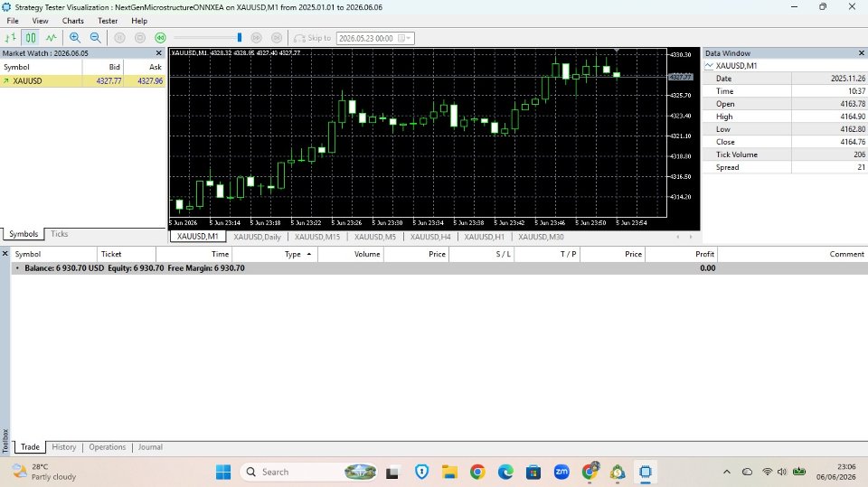Open the History tab in Toolbox
868x487 pixels.
point(63,447)
